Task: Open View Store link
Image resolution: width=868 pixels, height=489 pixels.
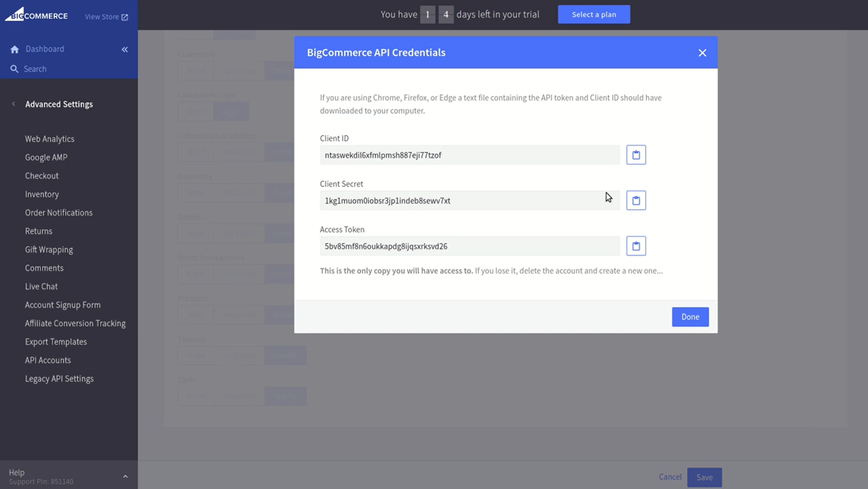Action: coord(106,17)
